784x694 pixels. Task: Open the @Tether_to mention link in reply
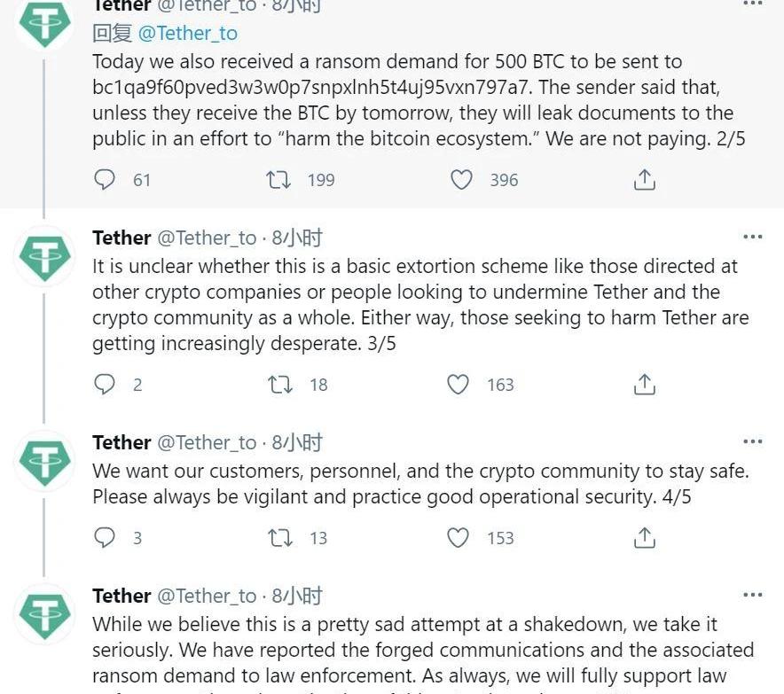(188, 34)
